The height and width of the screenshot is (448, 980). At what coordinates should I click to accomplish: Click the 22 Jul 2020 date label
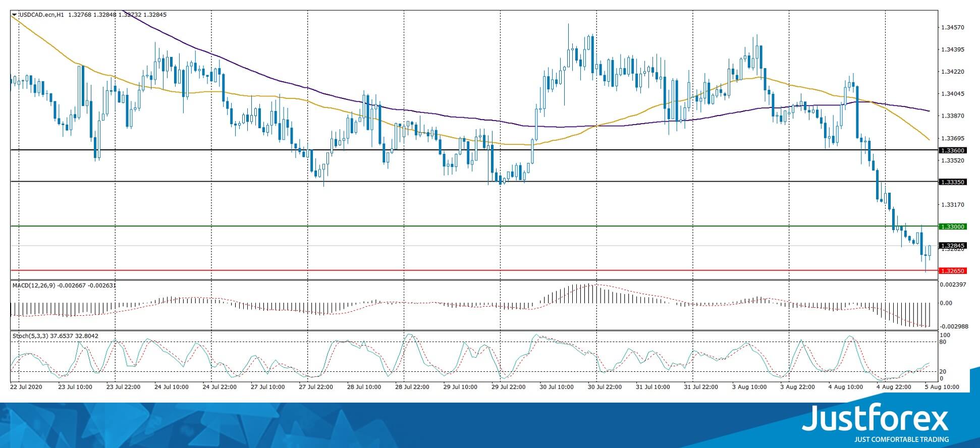(x=27, y=387)
